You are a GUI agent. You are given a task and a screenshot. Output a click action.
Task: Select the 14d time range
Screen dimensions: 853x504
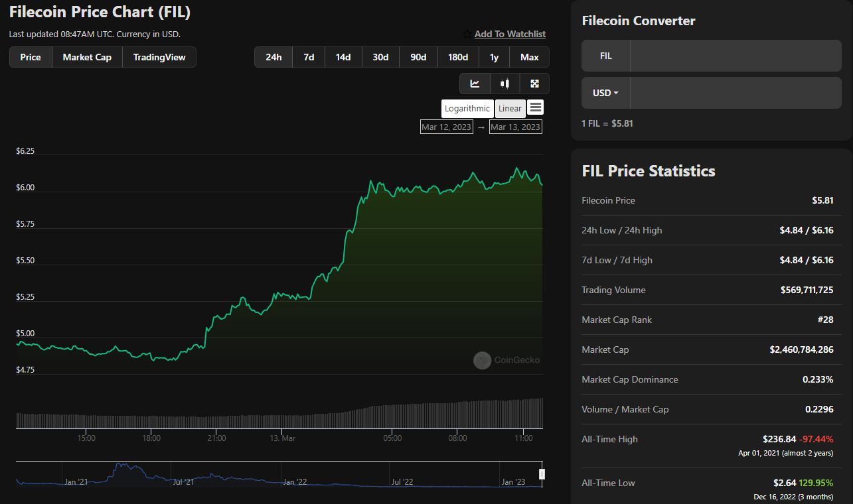(x=343, y=57)
